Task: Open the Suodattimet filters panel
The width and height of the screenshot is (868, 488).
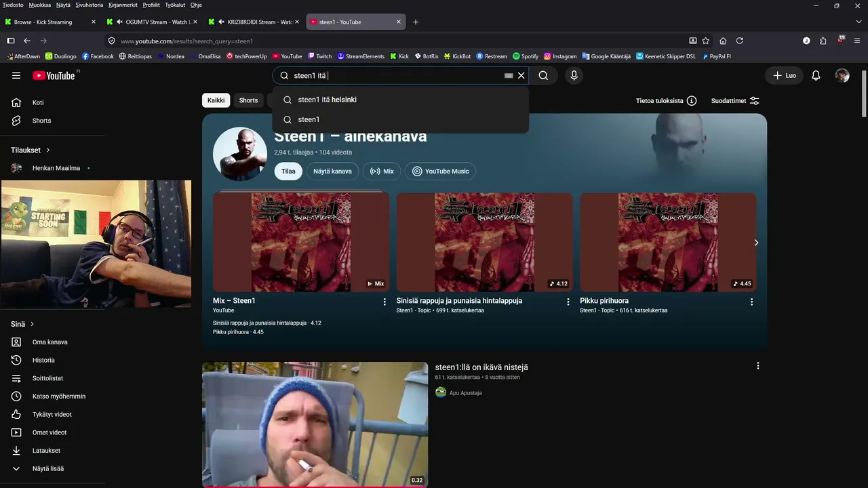Action: tap(735, 101)
